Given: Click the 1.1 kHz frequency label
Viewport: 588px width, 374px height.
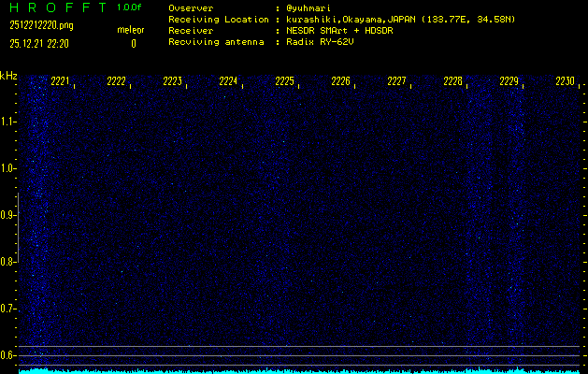Looking at the screenshot, I should point(7,122).
